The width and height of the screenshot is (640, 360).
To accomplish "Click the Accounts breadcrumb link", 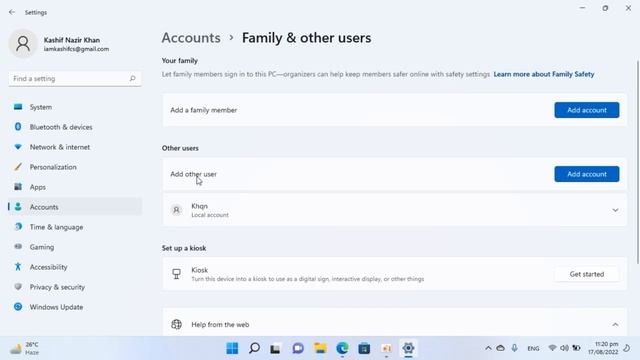I will [x=191, y=38].
